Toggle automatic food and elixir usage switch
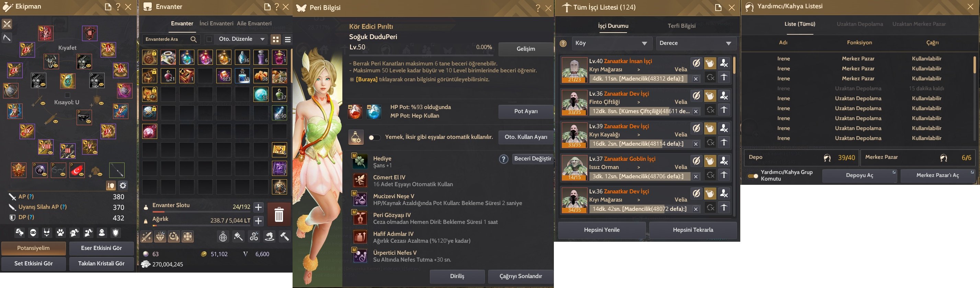The image size is (980, 288). pos(374,137)
